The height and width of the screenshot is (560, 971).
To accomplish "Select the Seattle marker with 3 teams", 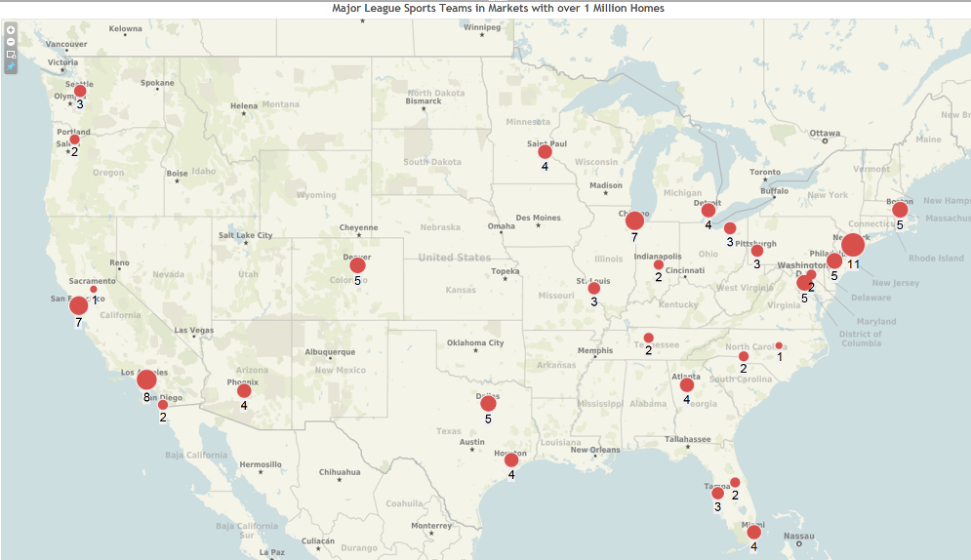I will pos(80,91).
